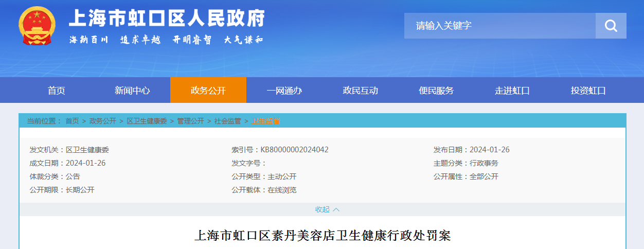Click the 首页 breadcrumb link
This screenshot has width=644, height=249.
[x=72, y=121]
